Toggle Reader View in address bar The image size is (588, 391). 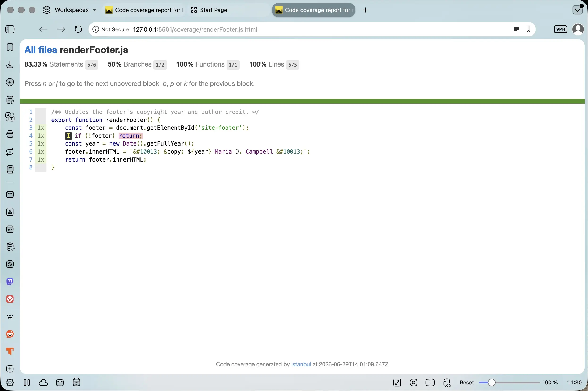(x=516, y=29)
